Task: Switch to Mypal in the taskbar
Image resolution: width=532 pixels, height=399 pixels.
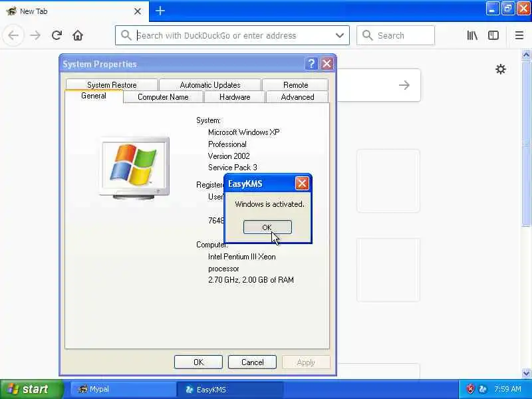Action: [x=123, y=389]
